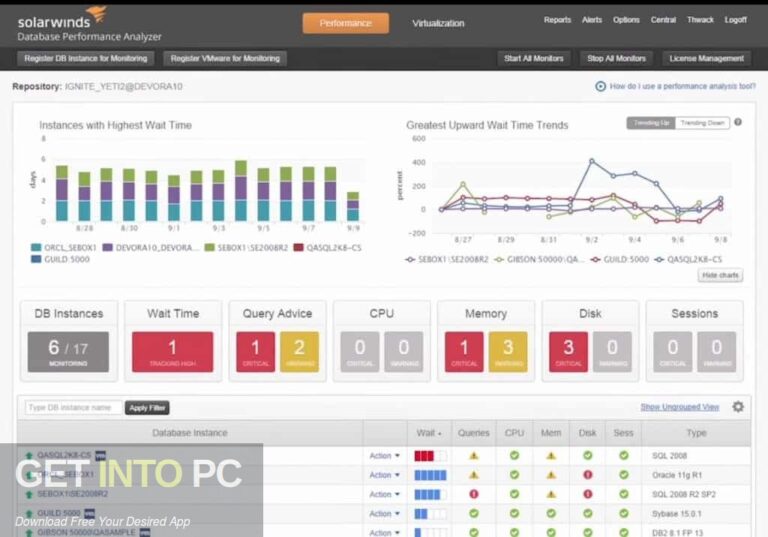The image size is (768, 537).
Task: Select the Trending Up toggle
Action: 651,123
